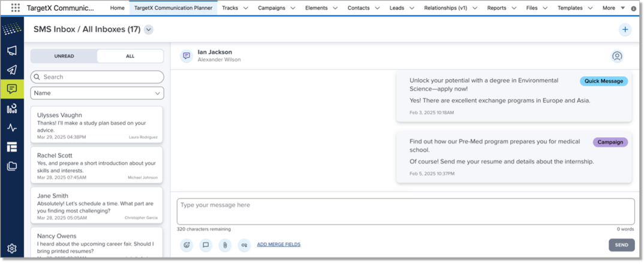Open the layout templates sidebar icon
This screenshot has width=644, height=264.
[12, 147]
